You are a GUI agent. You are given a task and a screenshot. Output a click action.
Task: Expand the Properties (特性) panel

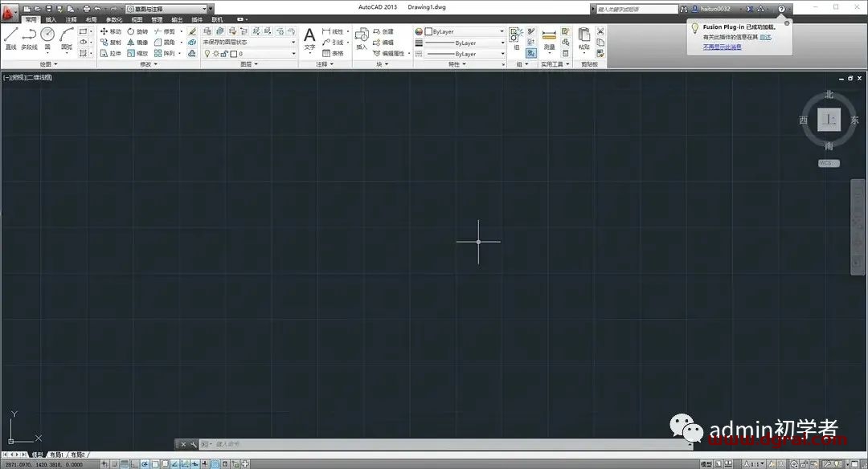[x=457, y=64]
